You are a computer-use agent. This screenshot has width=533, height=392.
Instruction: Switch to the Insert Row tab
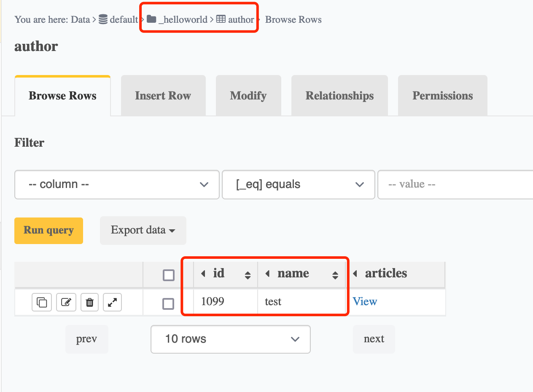click(x=163, y=96)
